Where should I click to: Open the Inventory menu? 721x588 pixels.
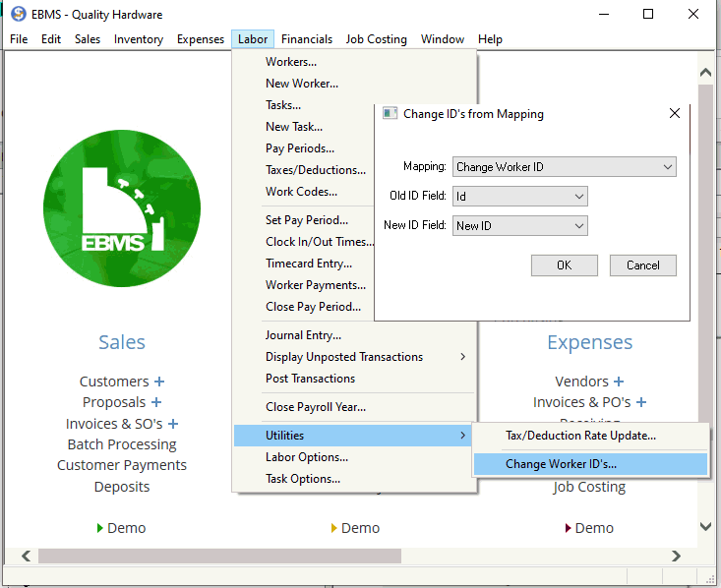coord(139,39)
